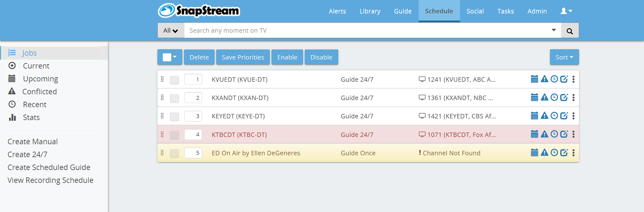Check the KTBCDT job checkbox
This screenshot has height=212, width=644.
pyautogui.click(x=174, y=135)
